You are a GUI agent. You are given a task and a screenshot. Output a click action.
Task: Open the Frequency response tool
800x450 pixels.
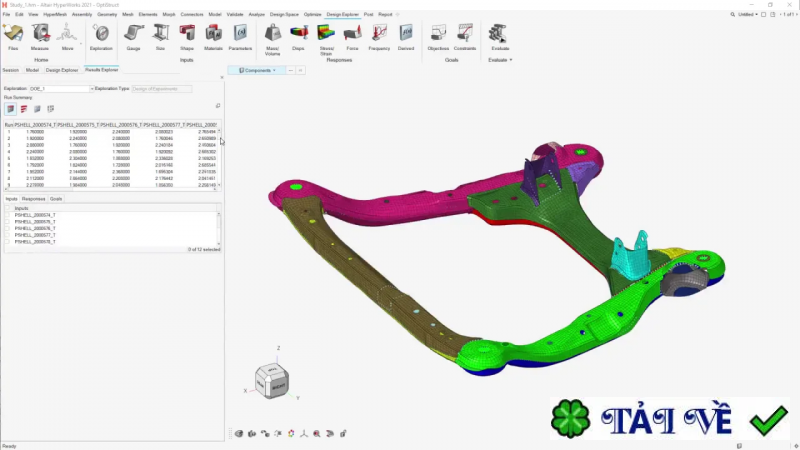(x=379, y=37)
